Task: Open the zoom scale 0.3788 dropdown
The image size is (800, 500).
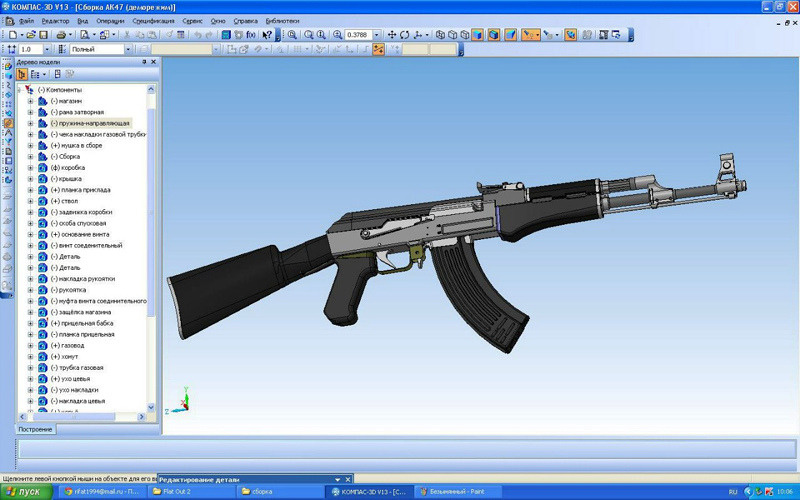Action: pyautogui.click(x=377, y=35)
